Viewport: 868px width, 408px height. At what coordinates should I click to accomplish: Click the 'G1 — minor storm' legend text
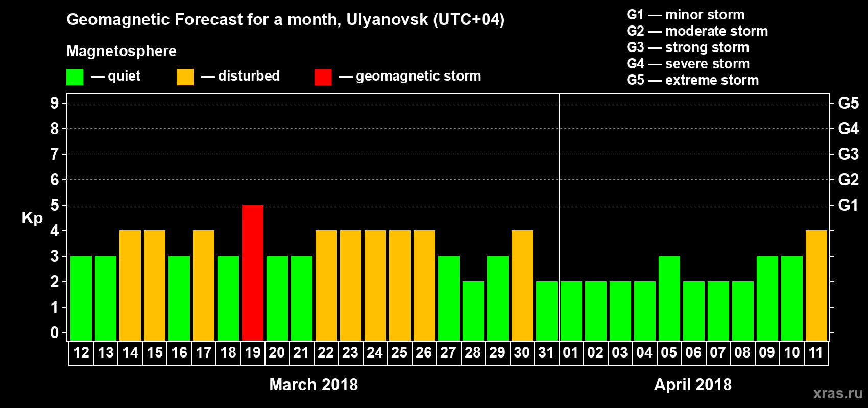(x=686, y=15)
